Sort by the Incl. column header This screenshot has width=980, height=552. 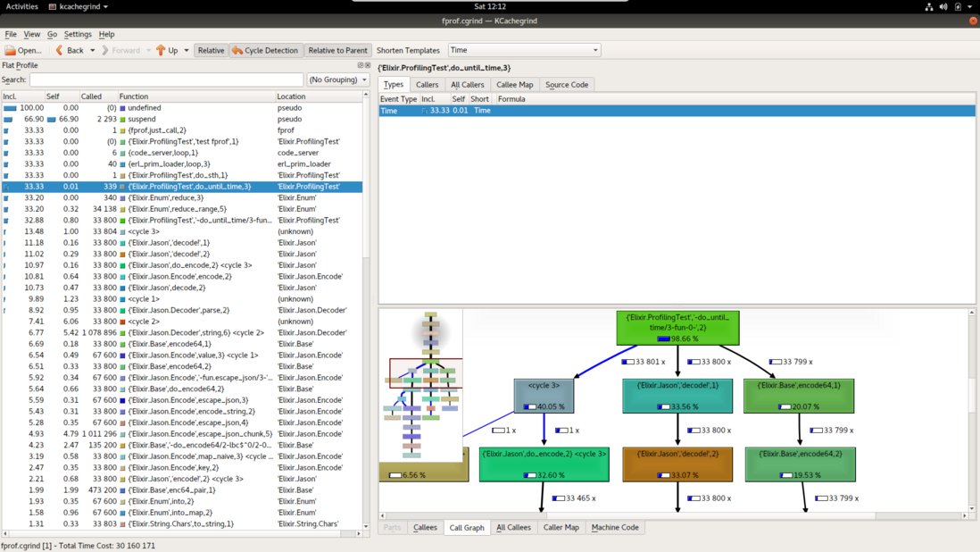point(22,96)
